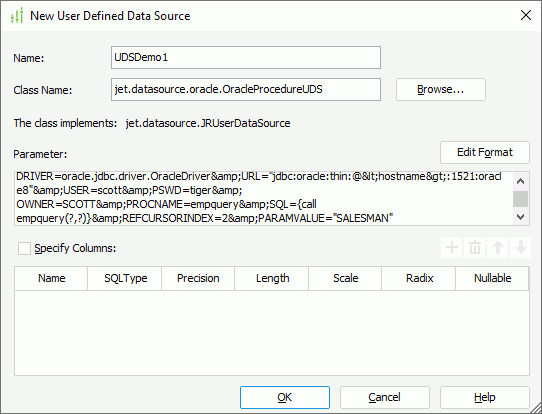Click the jet.datasource.JRUserDataSource text

208,123
